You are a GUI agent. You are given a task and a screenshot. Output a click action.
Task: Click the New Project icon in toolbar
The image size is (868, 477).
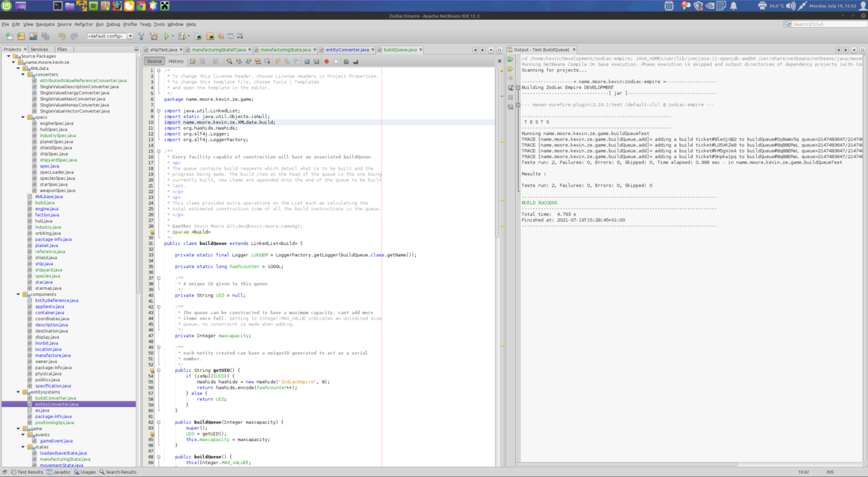tap(21, 37)
